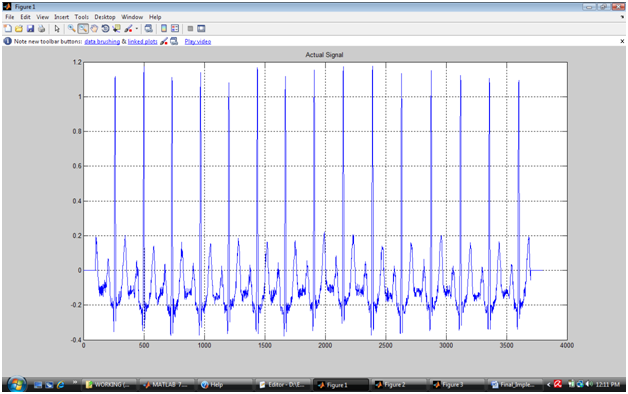Expand hidden tray icons with the arrow
Viewport: 628px width, 394px height.
(x=549, y=385)
